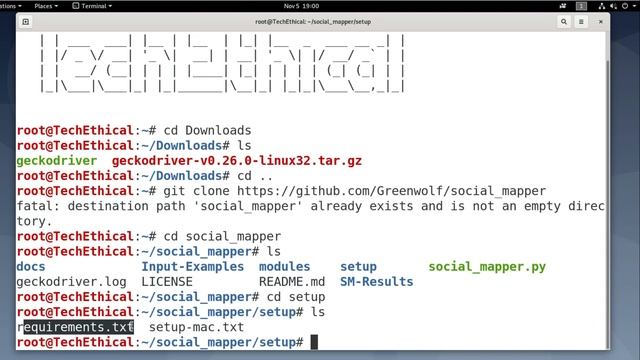Click the github.com/Greenwolf/social_mapper URL
Screen dimensions: 640x360
tap(391, 191)
